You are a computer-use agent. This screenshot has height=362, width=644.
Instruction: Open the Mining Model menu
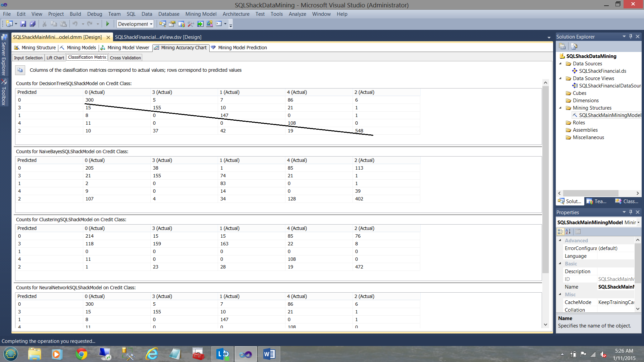pos(201,14)
